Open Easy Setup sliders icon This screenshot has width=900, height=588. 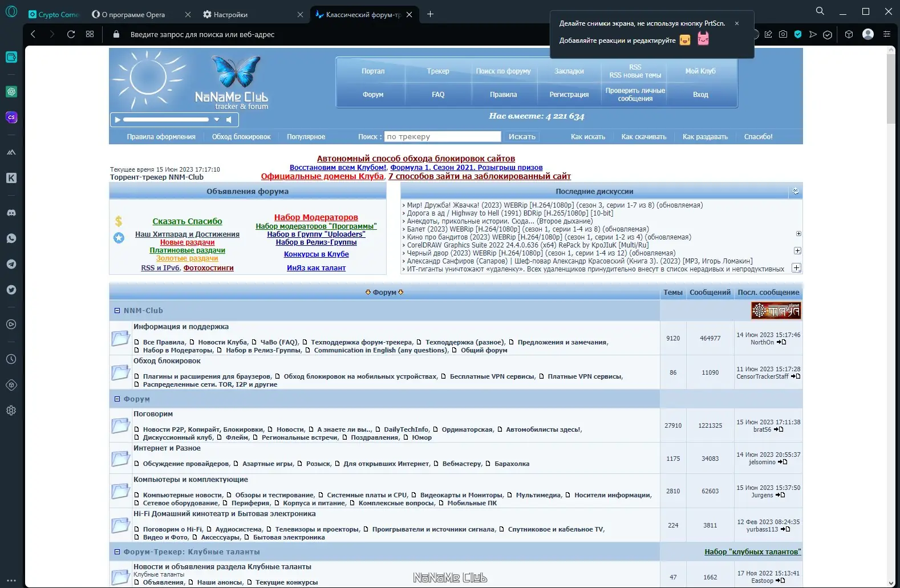[886, 34]
